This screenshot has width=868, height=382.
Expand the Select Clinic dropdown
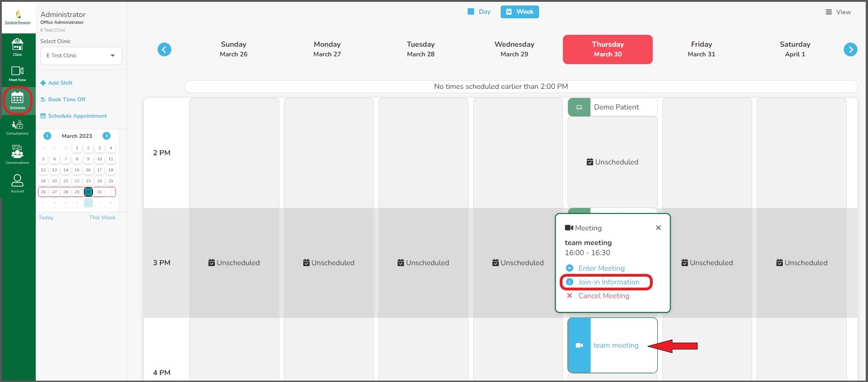tap(81, 55)
